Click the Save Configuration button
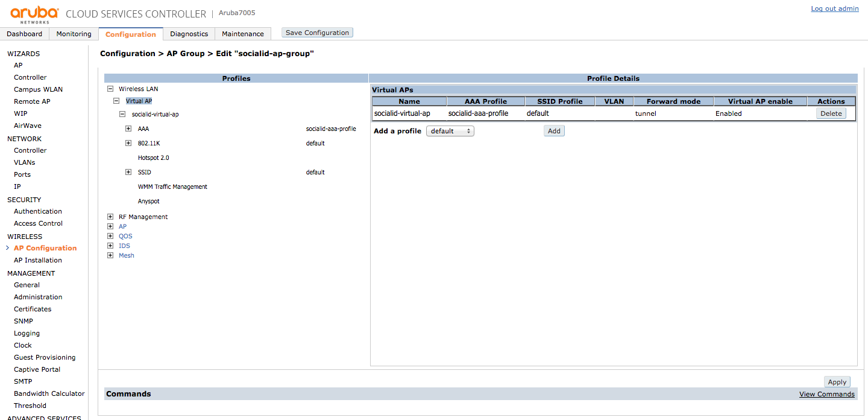This screenshot has width=868, height=420. coord(317,33)
